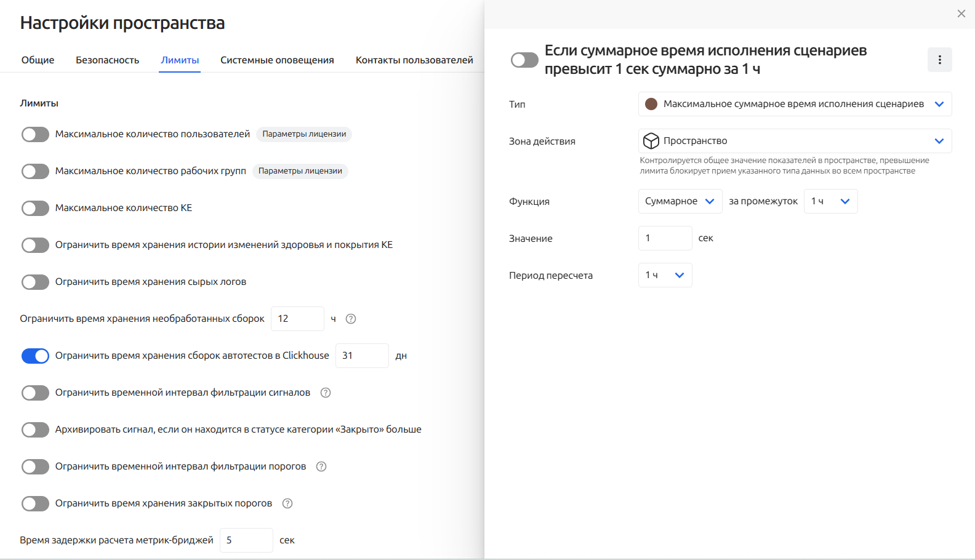Click the limit rule title in side panel
This screenshot has width=975, height=560.
click(x=705, y=60)
